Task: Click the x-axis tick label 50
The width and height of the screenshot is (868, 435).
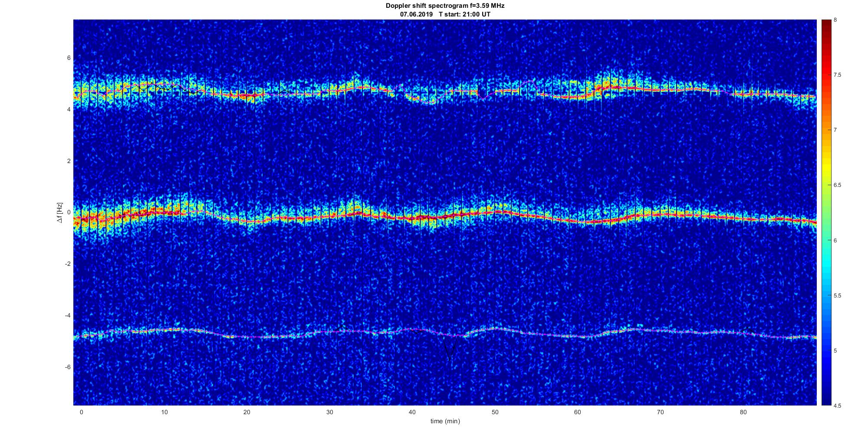Action: point(495,412)
